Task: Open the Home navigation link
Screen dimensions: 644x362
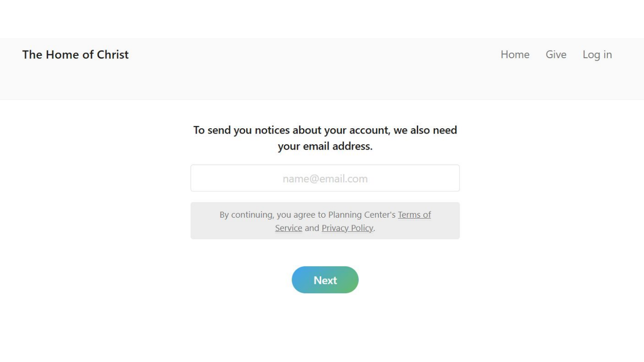Action: [x=515, y=55]
